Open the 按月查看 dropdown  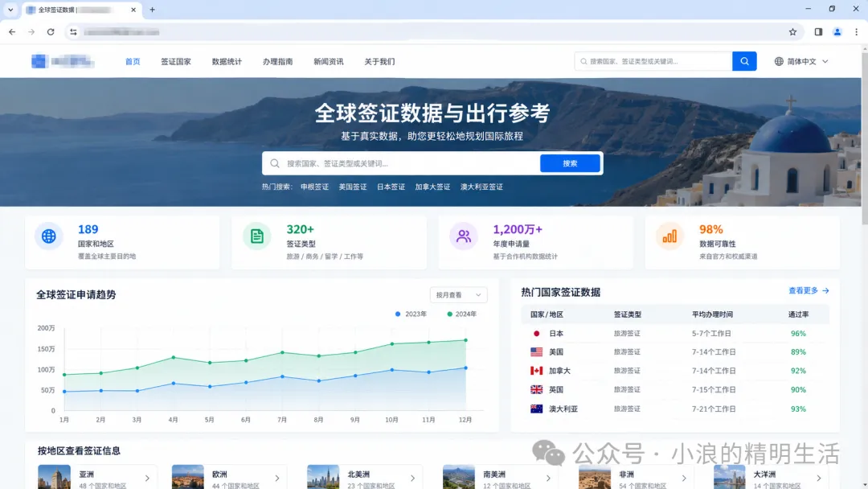(458, 295)
